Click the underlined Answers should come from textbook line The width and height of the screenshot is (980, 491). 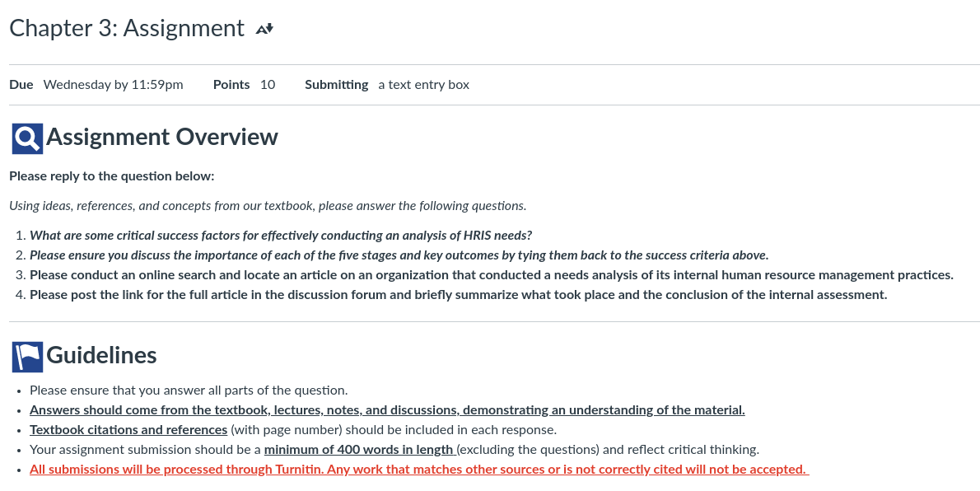[x=387, y=410]
